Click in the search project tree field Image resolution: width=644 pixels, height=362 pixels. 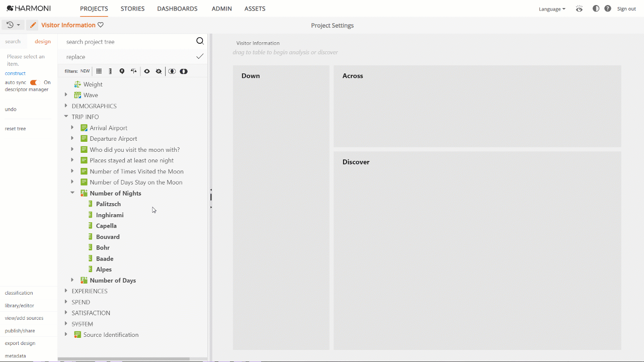point(129,42)
